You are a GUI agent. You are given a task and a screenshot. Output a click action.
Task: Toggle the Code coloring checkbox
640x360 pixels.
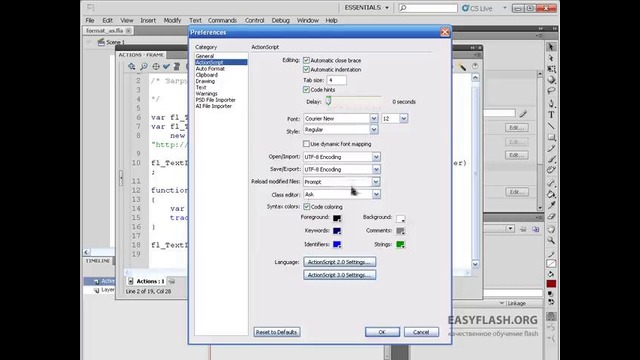click(307, 207)
